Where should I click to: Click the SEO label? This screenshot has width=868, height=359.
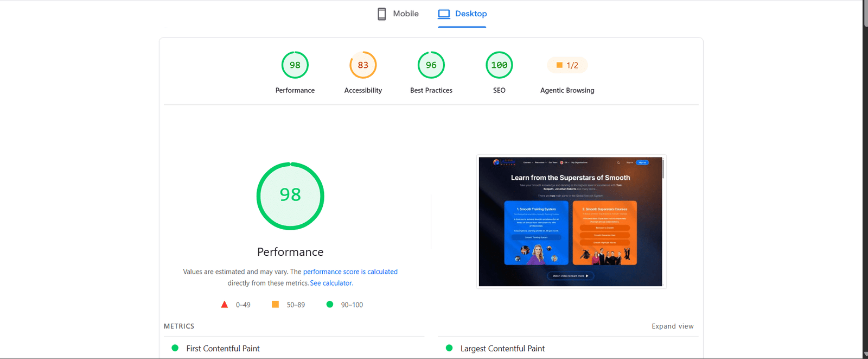499,90
